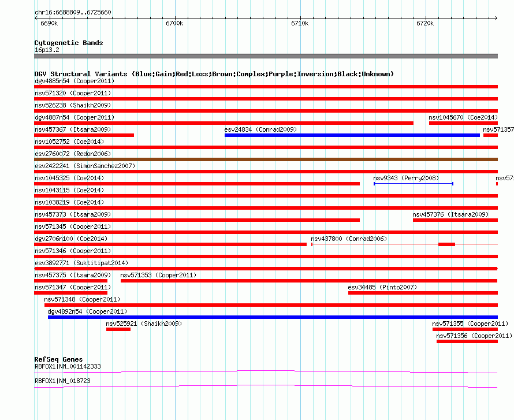Click the nsv571356 (Cooper2011) label
Viewport: 514px width, 420px height.
[x=474, y=336]
